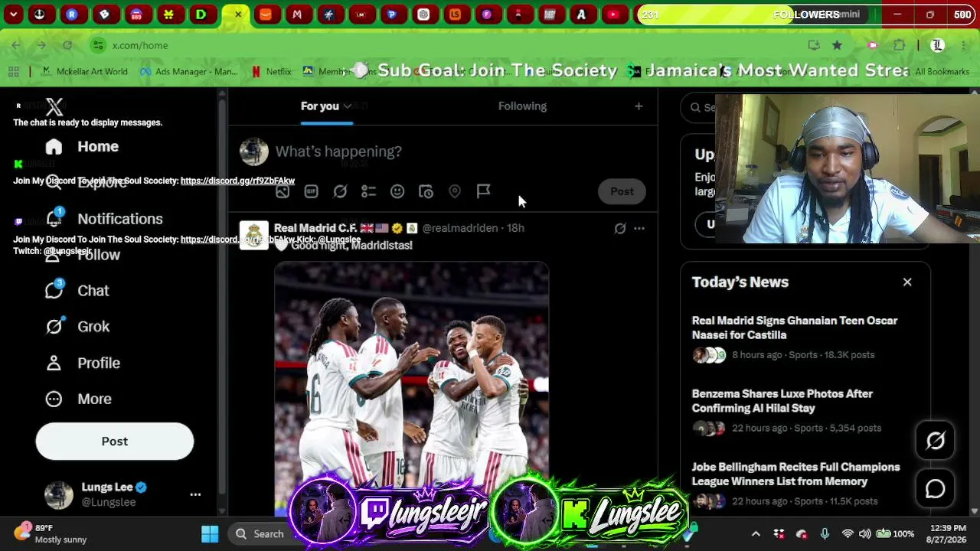
Task: Open the floating Grok button
Action: click(935, 441)
